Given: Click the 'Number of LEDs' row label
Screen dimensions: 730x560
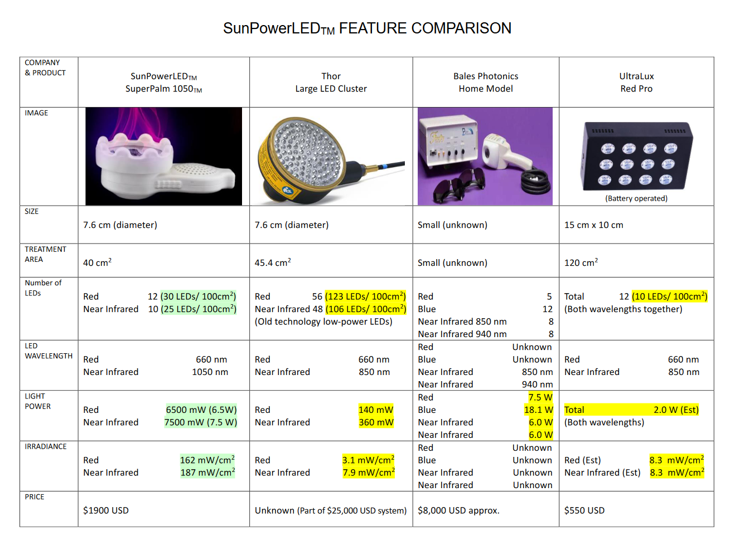Looking at the screenshot, I should (43, 288).
